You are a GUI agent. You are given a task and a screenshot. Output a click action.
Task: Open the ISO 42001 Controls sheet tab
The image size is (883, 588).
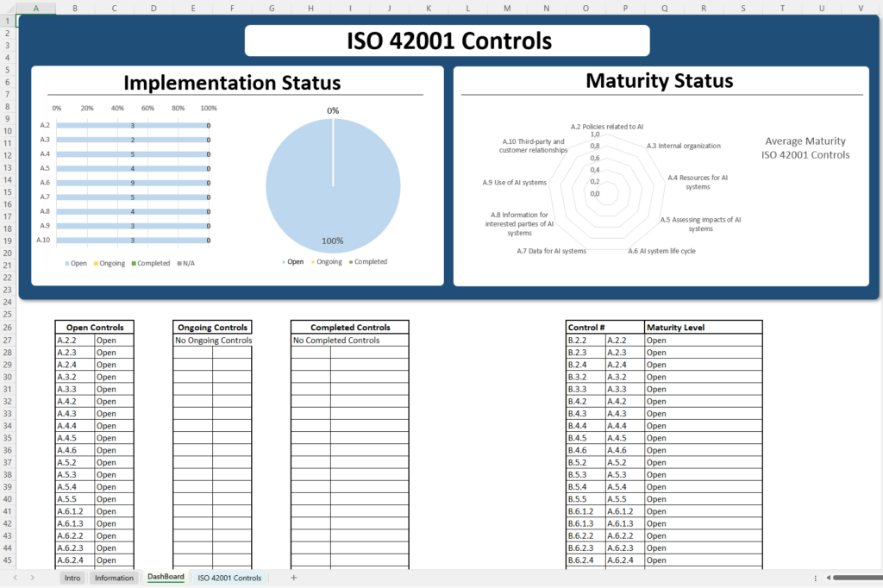pos(229,578)
